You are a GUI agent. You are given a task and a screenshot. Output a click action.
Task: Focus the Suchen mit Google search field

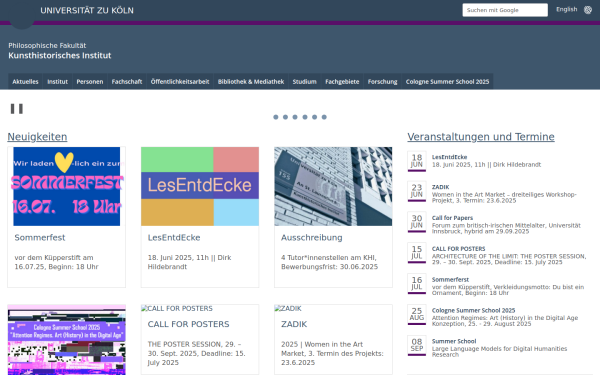(x=505, y=10)
